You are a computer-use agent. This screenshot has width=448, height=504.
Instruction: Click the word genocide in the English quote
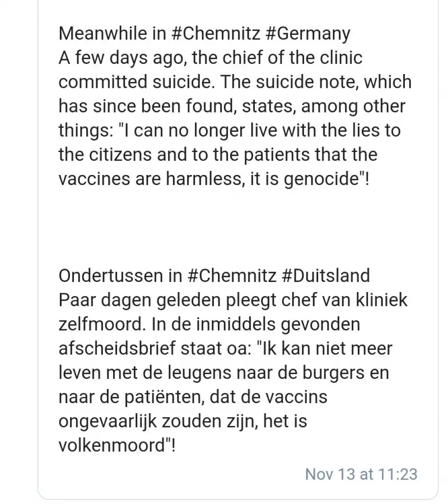pyautogui.click(x=321, y=179)
